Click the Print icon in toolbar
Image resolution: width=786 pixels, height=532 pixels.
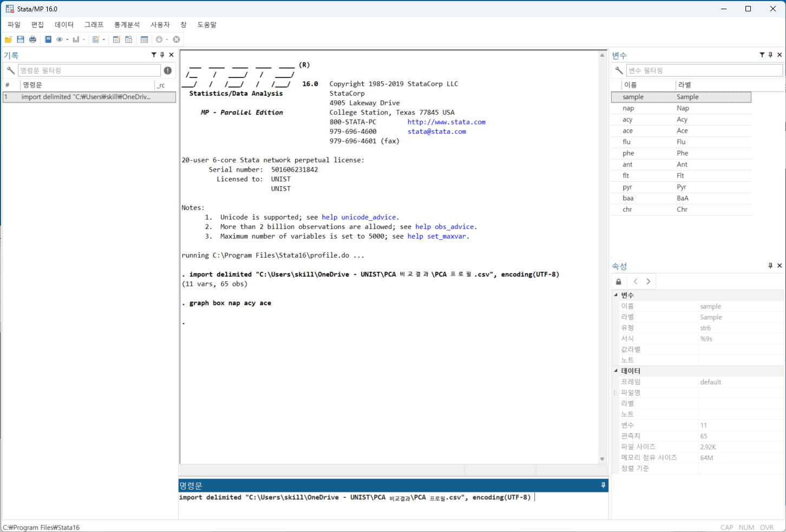click(32, 40)
